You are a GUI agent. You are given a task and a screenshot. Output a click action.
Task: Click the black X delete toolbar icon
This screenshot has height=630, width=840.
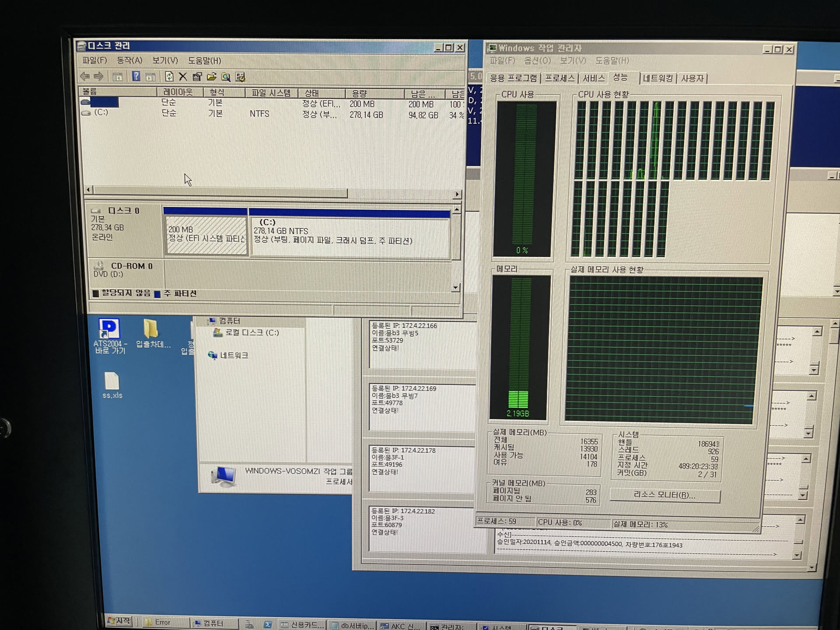point(183,77)
